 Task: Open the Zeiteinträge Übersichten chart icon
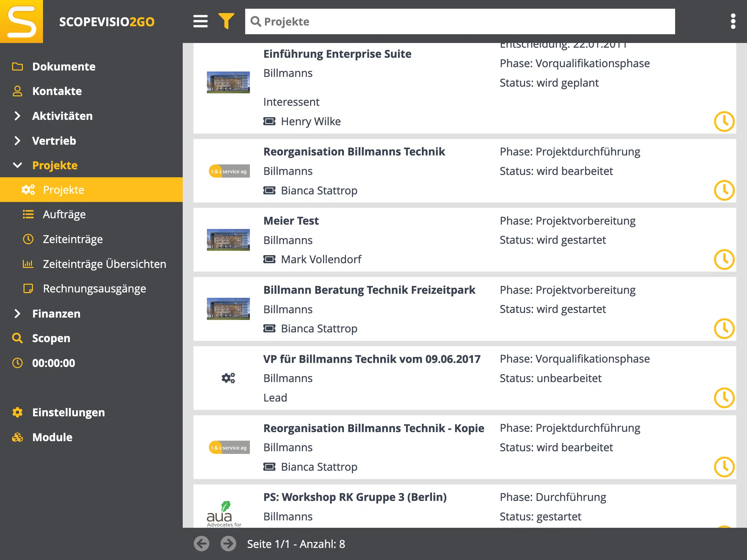(29, 264)
